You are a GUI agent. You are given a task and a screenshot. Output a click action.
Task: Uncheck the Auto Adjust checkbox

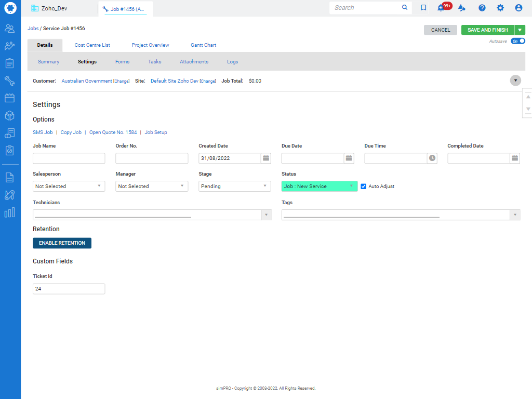tap(363, 187)
